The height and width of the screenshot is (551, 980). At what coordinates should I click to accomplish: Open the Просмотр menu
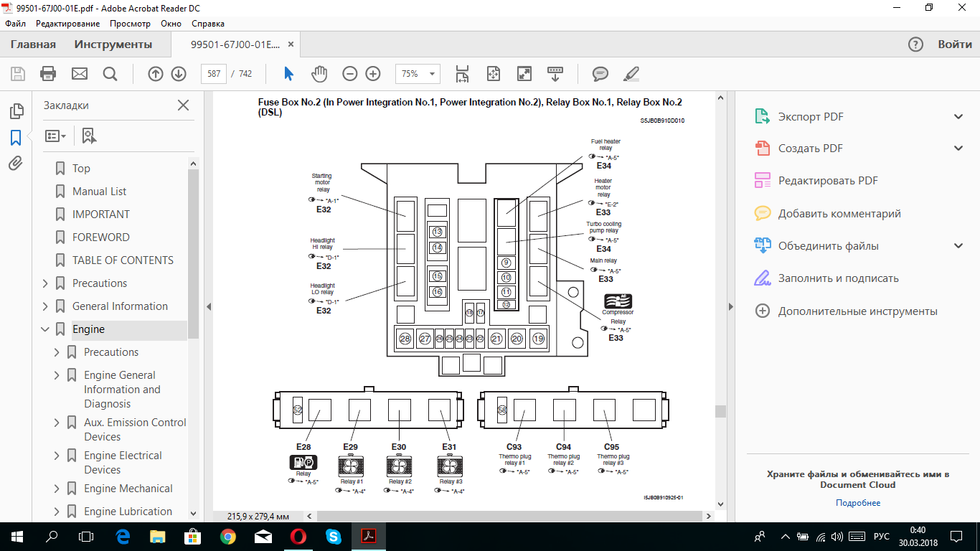[130, 23]
